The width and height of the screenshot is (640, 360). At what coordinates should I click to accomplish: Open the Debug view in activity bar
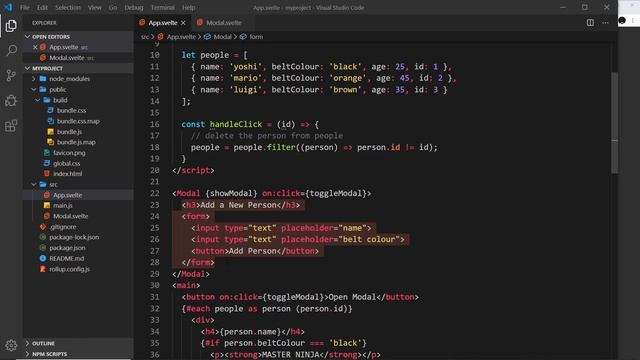pyautogui.click(x=11, y=100)
